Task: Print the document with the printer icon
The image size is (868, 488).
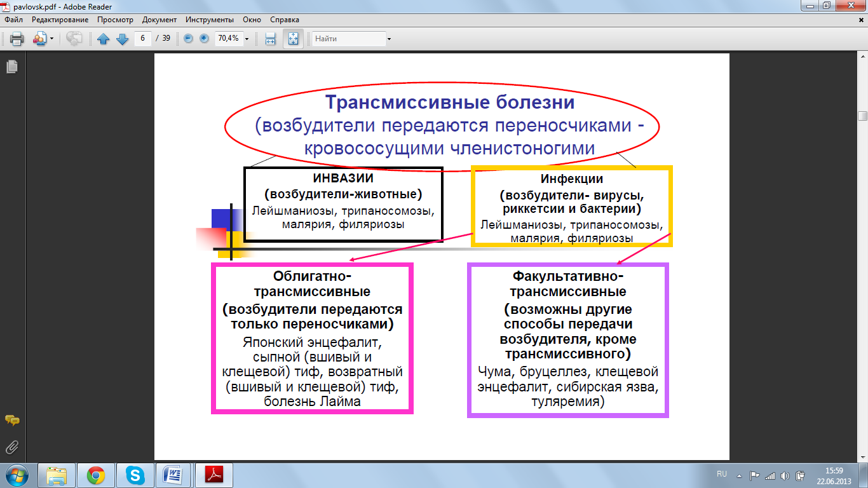Action: 17,39
